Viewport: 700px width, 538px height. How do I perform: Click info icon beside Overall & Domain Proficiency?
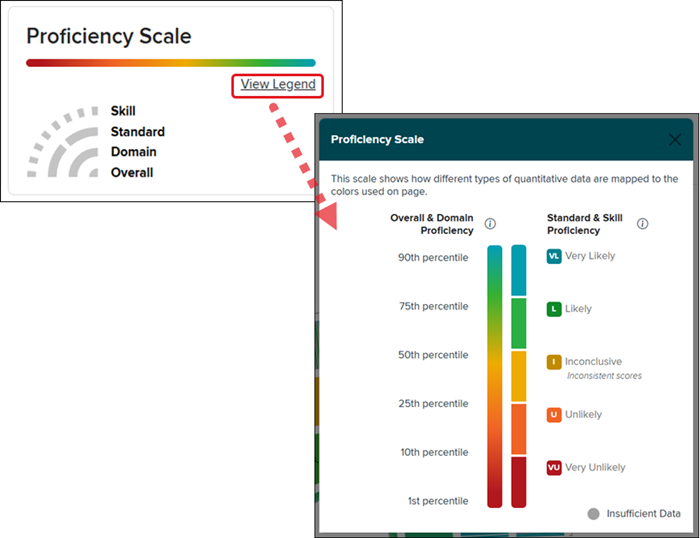pos(490,224)
